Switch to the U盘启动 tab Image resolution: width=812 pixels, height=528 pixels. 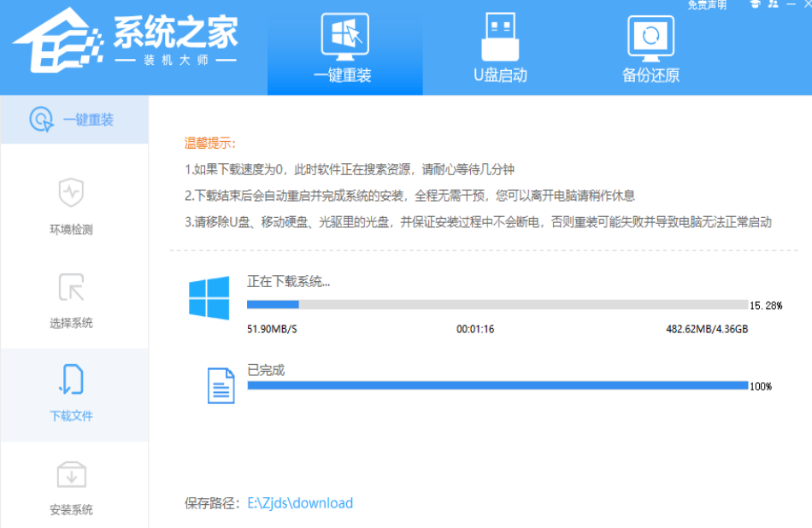pos(500,48)
